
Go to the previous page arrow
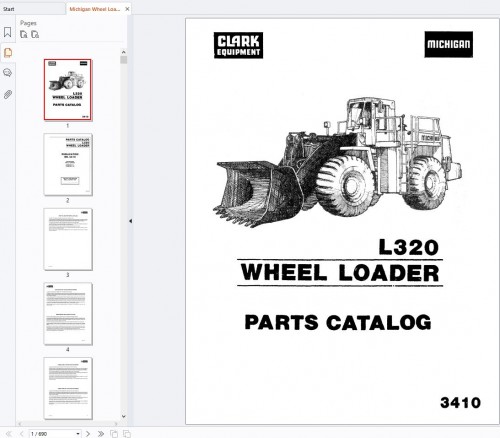coord(22,434)
